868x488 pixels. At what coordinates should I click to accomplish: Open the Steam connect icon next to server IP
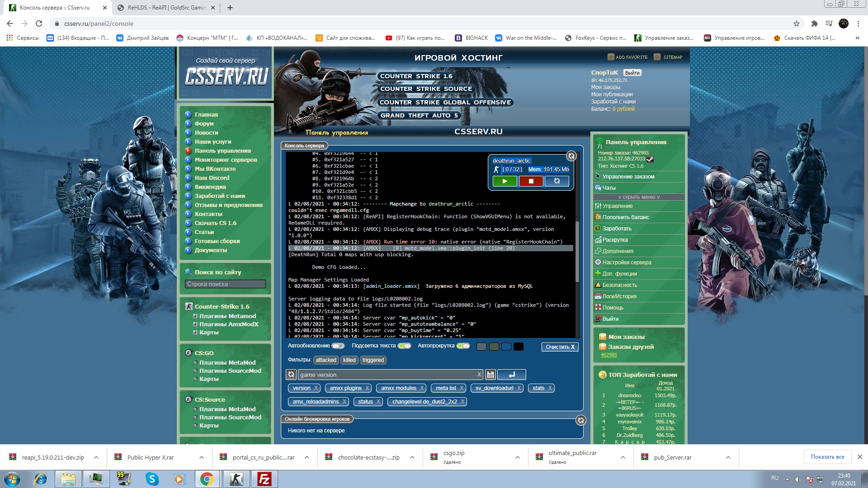[650, 159]
